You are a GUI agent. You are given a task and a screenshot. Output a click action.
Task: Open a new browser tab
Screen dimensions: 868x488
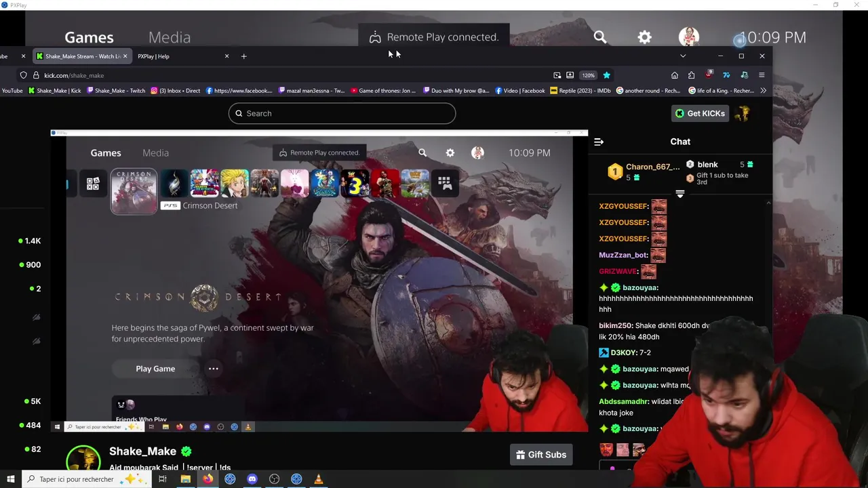pos(244,56)
